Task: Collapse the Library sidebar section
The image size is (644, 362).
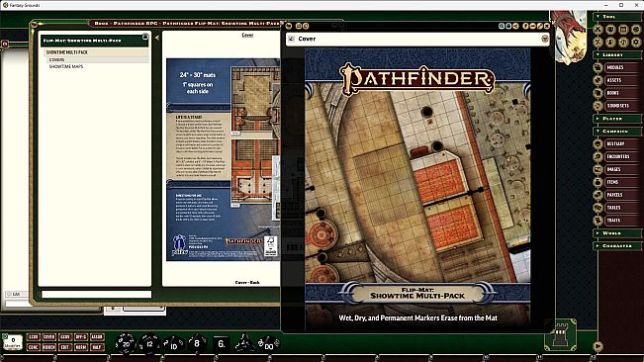Action: (617, 54)
